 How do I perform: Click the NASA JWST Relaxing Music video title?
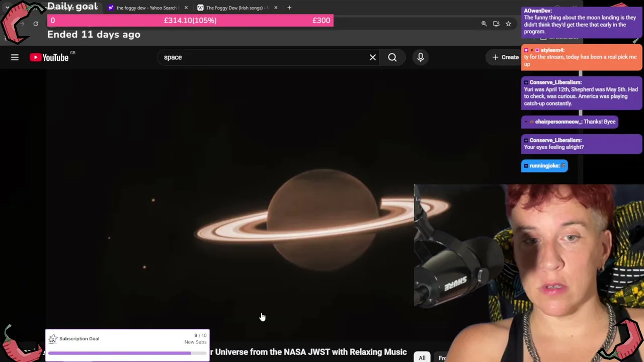click(x=308, y=352)
